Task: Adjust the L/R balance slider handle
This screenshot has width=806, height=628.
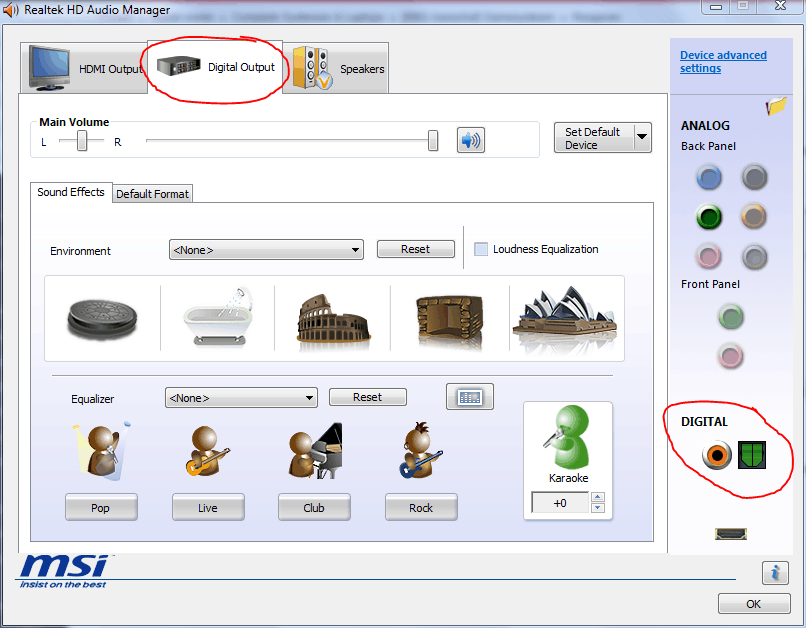Action: point(82,140)
